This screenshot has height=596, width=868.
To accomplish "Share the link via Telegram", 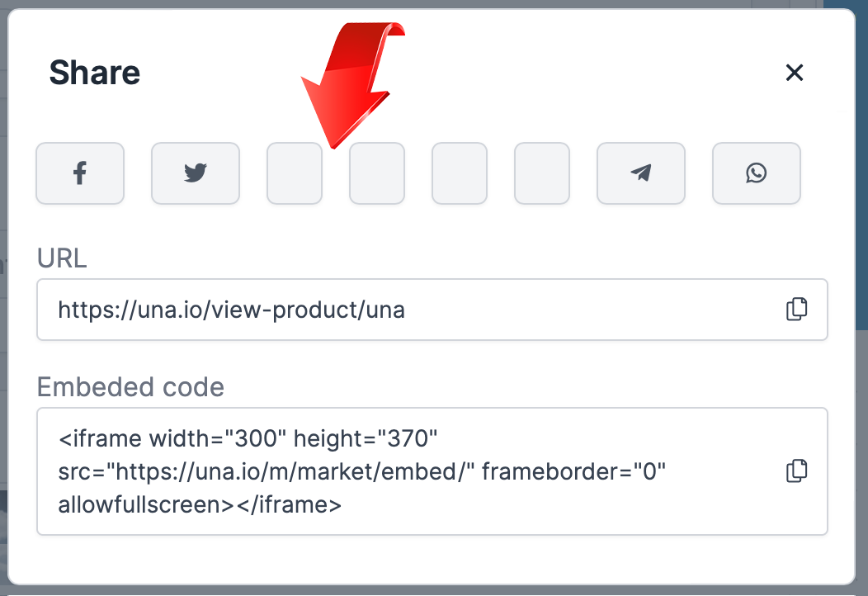I will (641, 173).
